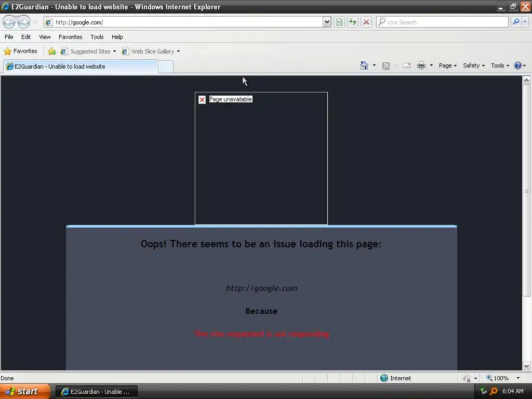Image resolution: width=532 pixels, height=399 pixels.
Task: Open the Edit menu
Action: click(26, 37)
